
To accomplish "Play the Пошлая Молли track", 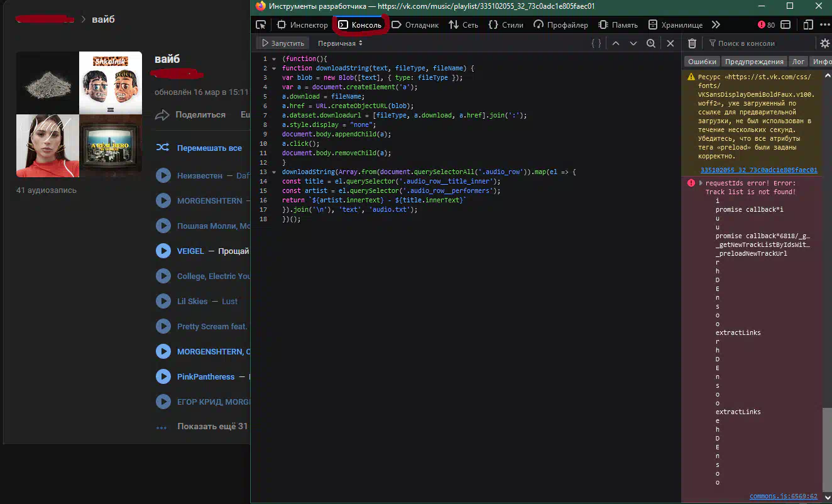I will click(163, 226).
